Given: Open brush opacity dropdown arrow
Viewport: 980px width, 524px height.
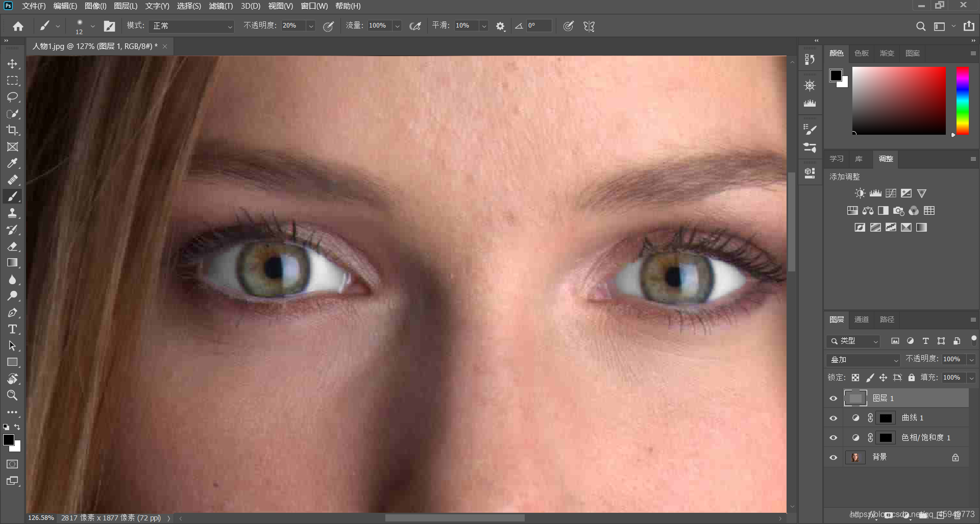Looking at the screenshot, I should tap(311, 26).
